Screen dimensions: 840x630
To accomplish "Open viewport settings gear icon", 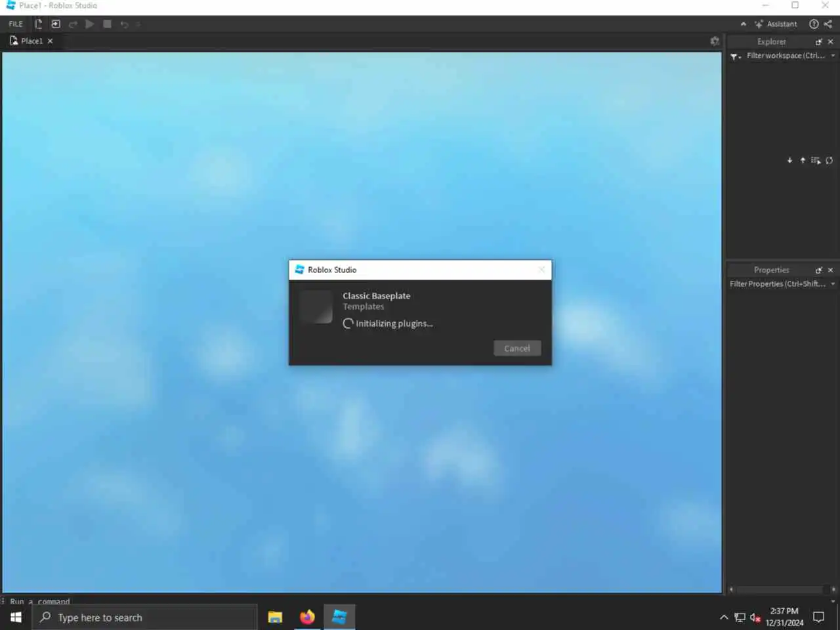I will (715, 41).
